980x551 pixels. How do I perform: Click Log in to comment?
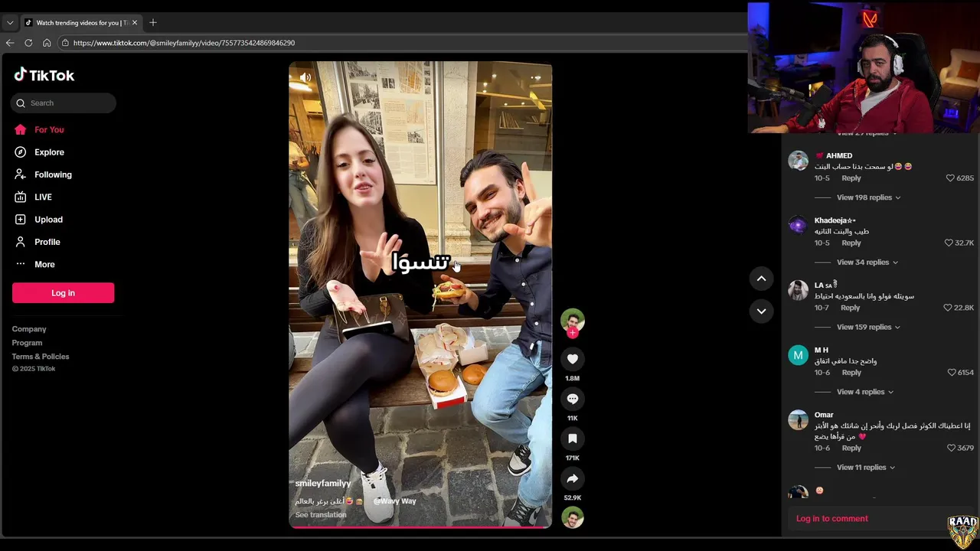[831, 519]
